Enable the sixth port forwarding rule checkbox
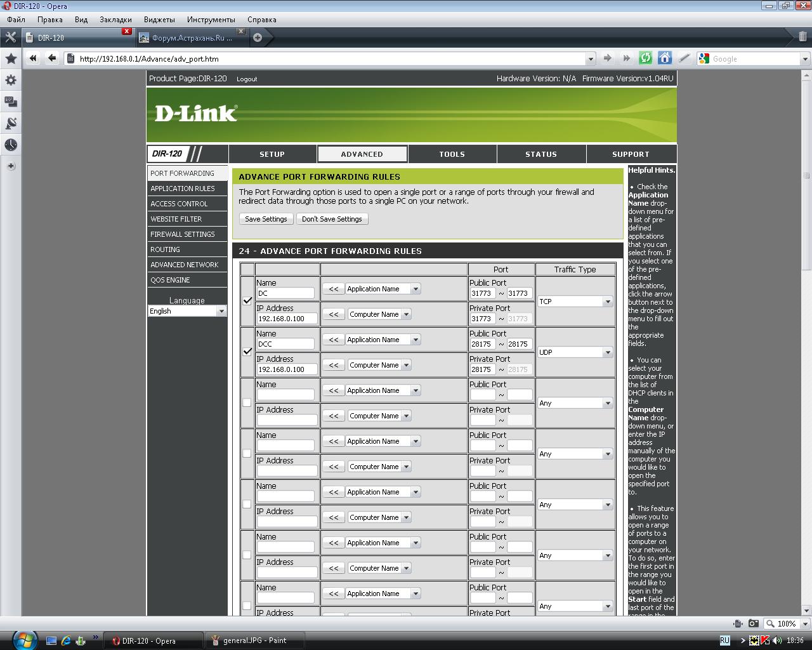812x650 pixels. [x=247, y=555]
